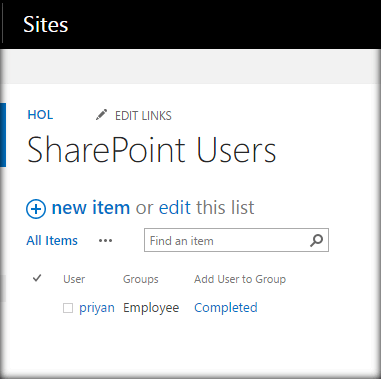
Task: Open the Sites link in top bar
Action: [x=46, y=24]
